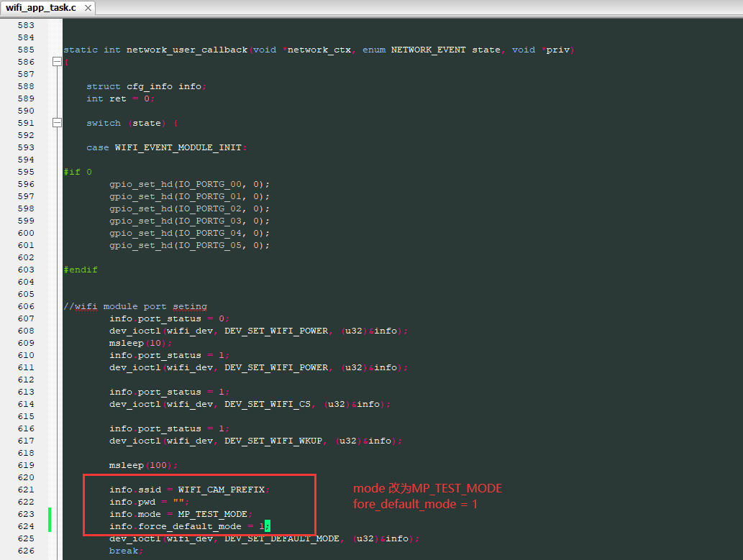Viewport: 743px width, 560px height.
Task: Click the 'msleep(100);' call
Action: pyautogui.click(x=144, y=465)
